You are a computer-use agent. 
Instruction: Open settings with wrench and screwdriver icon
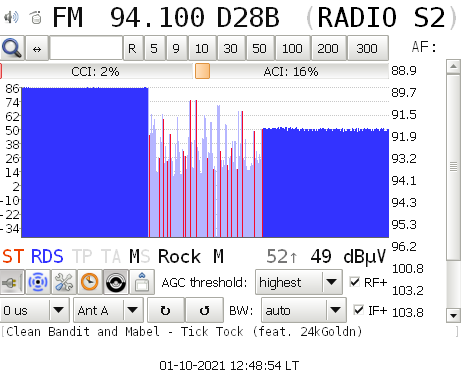[64, 282]
